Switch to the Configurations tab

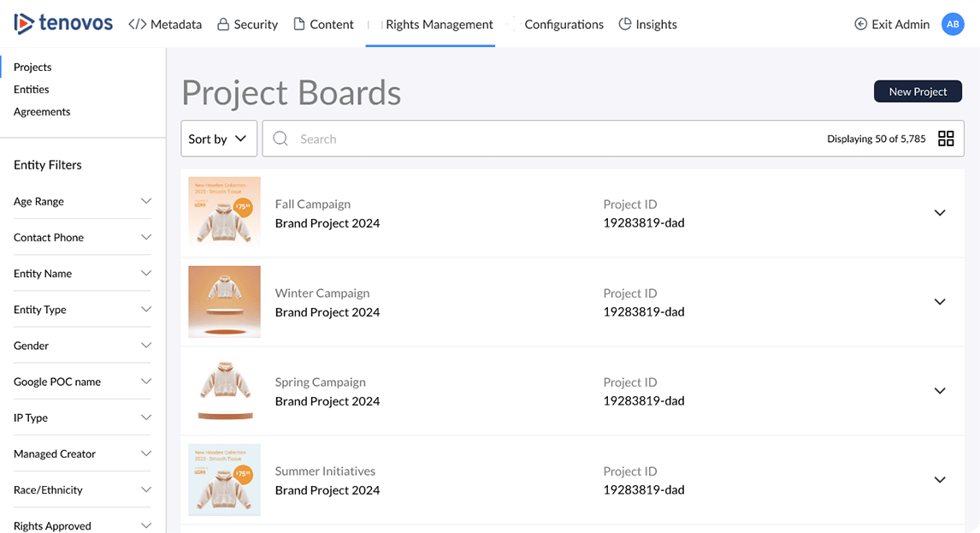[564, 24]
